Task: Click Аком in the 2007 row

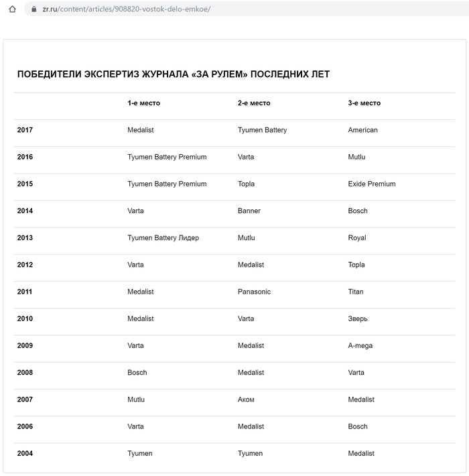Action: click(x=246, y=400)
